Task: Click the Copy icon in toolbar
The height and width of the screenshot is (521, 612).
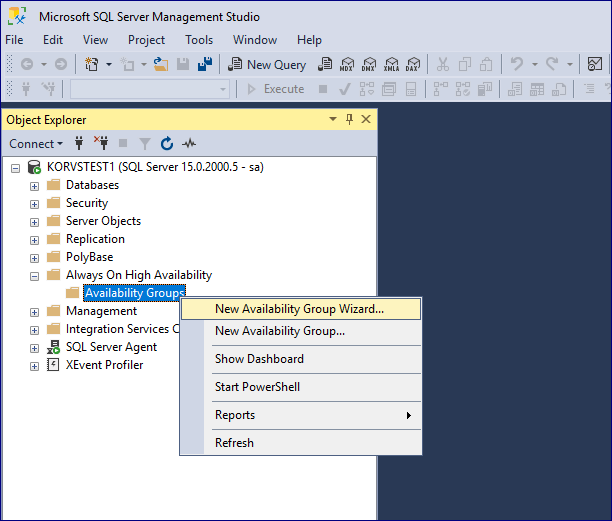Action: [x=464, y=64]
